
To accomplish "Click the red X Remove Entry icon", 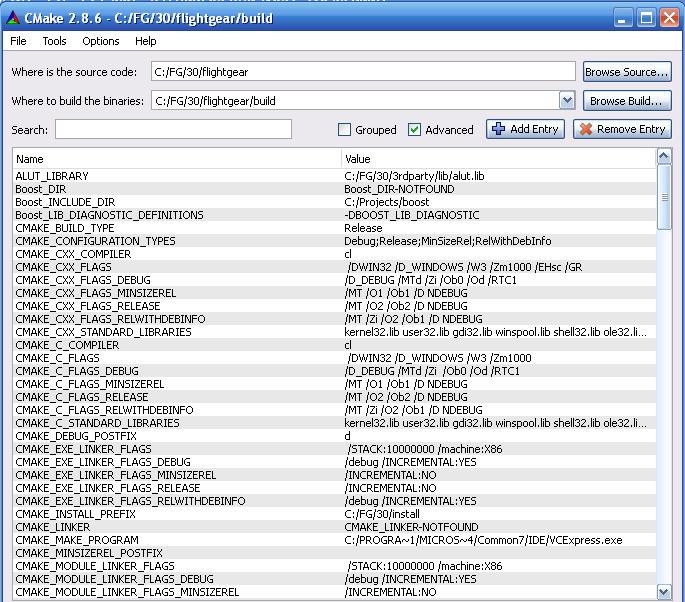I will 585,129.
